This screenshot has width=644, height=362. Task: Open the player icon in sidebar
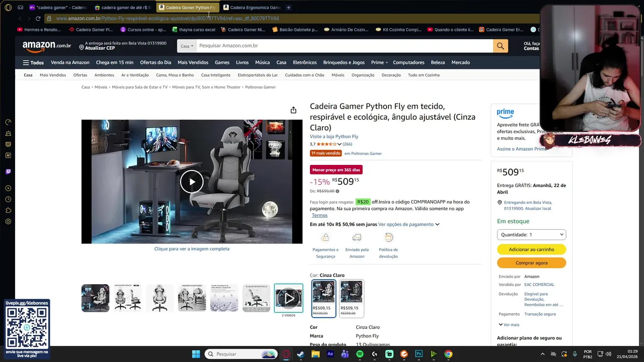click(x=8, y=189)
